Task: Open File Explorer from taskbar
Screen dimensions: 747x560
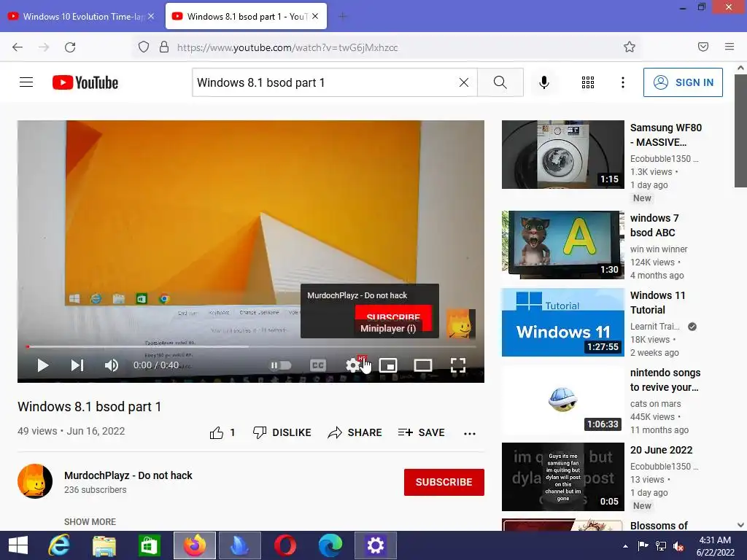Action: tap(104, 545)
